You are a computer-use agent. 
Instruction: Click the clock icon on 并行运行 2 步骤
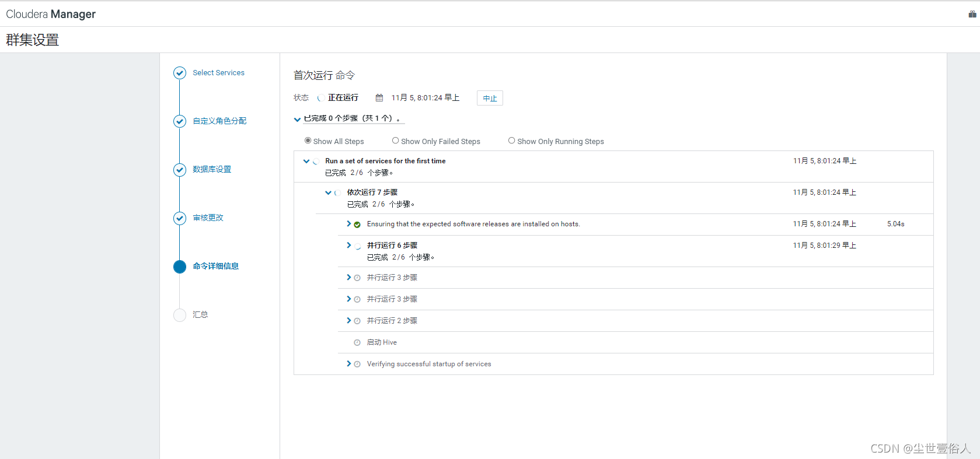click(357, 321)
